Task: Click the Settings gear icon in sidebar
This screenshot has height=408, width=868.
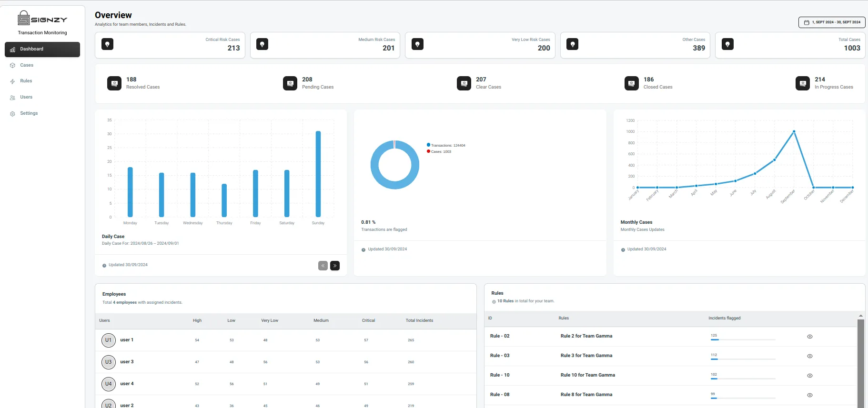Action: tap(13, 114)
